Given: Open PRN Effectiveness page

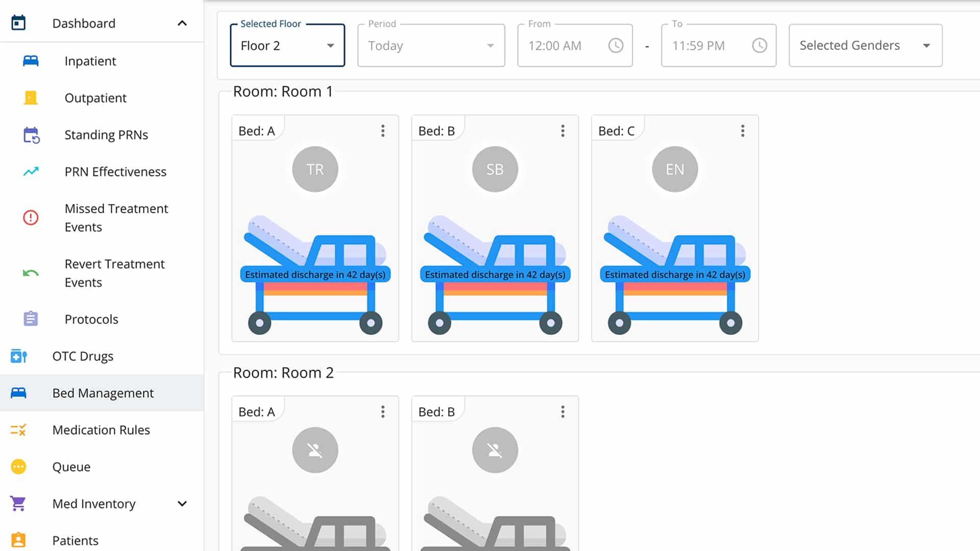Looking at the screenshot, I should coord(115,172).
